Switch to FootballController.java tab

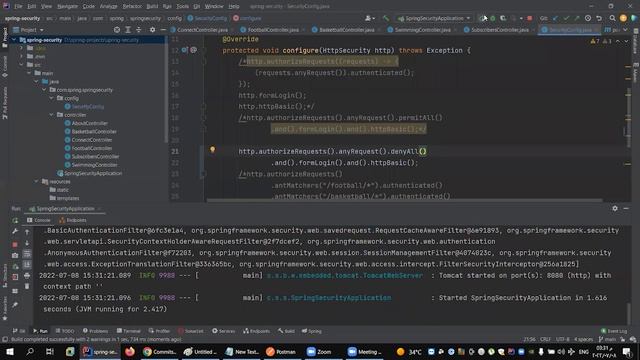click(x=273, y=30)
